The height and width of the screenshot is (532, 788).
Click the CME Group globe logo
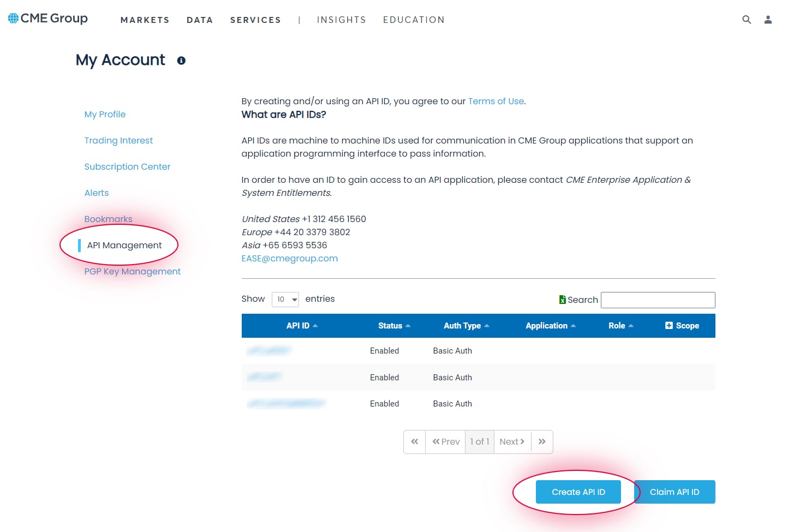(x=14, y=19)
